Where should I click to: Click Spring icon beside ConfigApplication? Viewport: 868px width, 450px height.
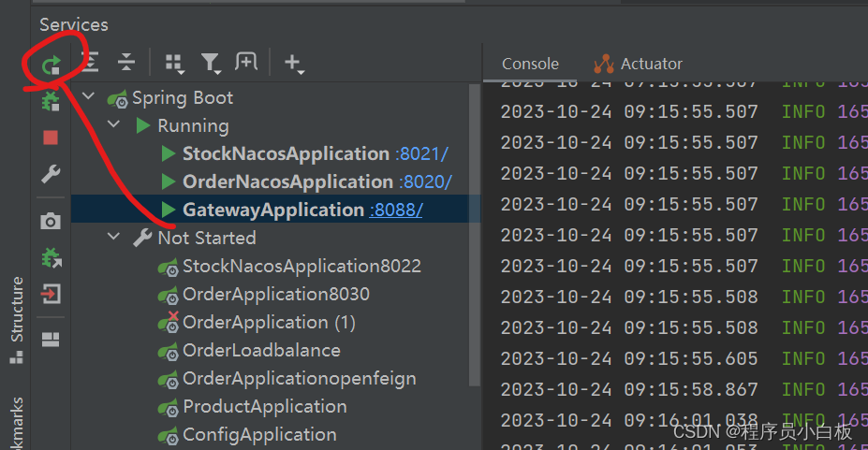(x=169, y=436)
